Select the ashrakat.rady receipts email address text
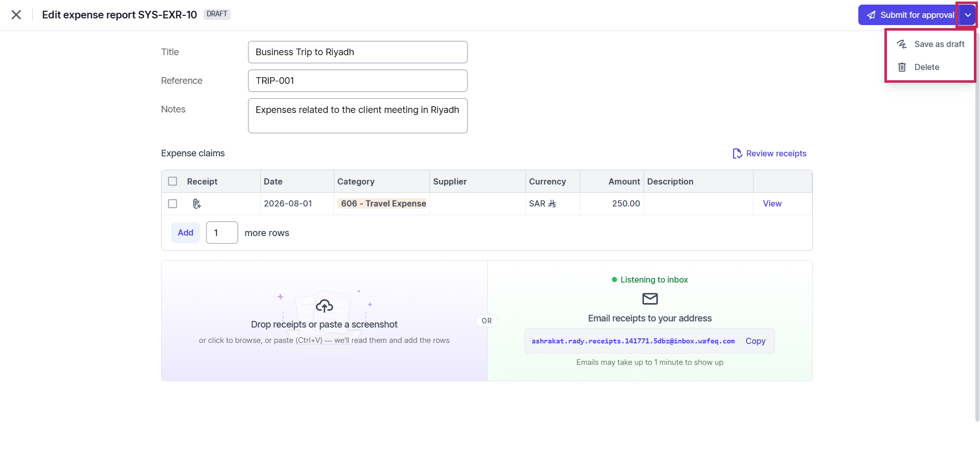 coord(633,341)
